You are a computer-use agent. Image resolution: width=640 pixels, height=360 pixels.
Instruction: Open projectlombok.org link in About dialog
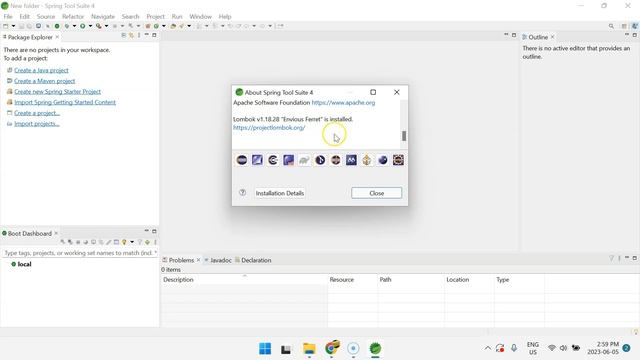269,128
